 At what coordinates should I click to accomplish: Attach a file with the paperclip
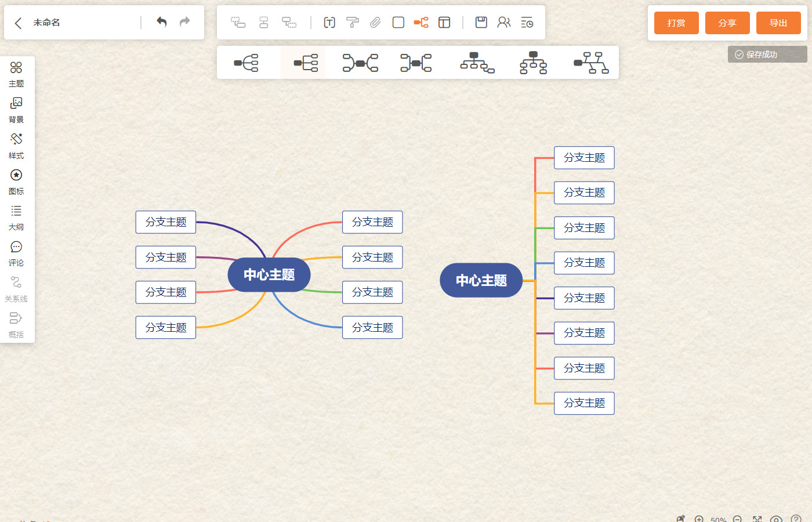[375, 23]
